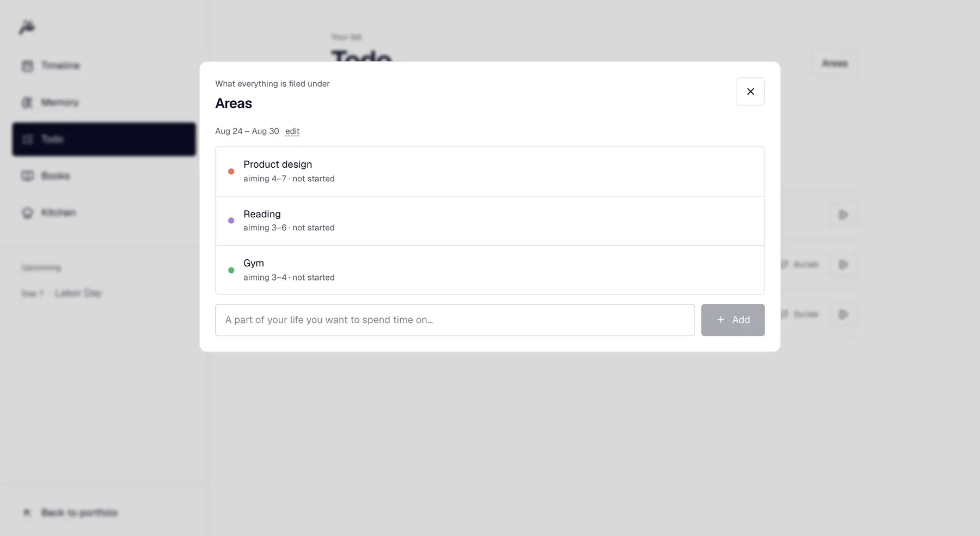Viewport: 980px width, 536px height.
Task: Click the edit link beside the date range
Action: (292, 131)
